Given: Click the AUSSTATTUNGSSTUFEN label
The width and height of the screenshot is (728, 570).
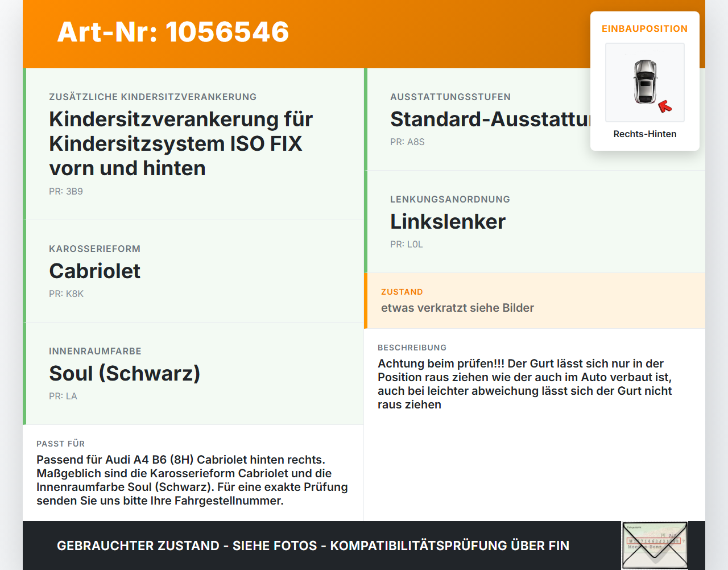Looking at the screenshot, I should coord(450,97).
